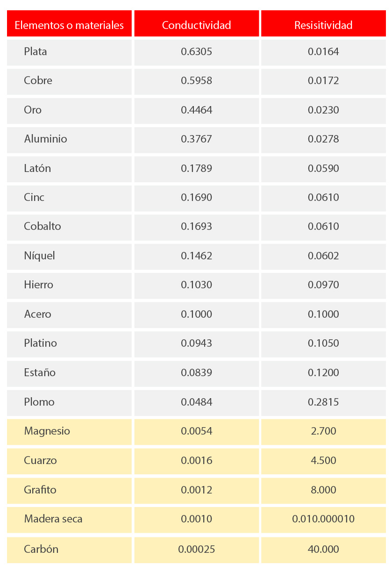392x572 pixels.
Task: Click Aluminio resistivity value 0.0278
Action: coord(323,140)
